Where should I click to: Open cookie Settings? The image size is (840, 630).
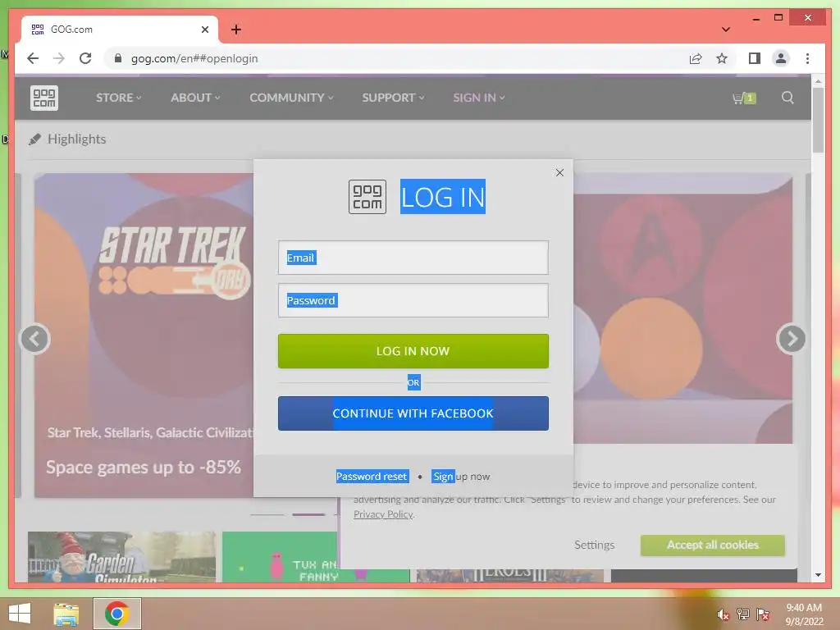[x=594, y=545]
